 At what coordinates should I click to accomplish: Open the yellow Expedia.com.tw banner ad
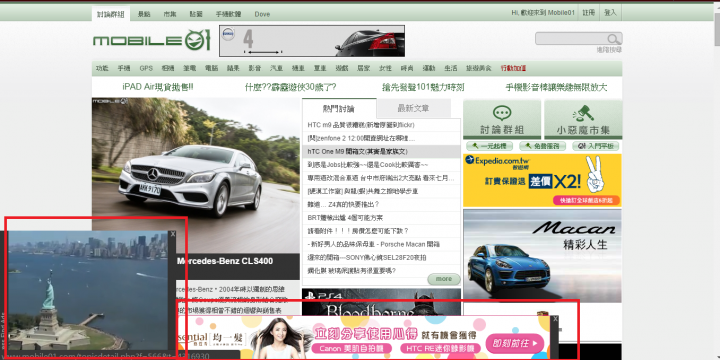tap(542, 180)
